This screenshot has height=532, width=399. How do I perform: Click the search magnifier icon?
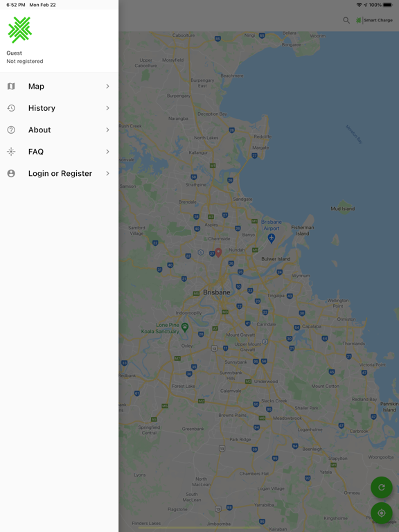(x=346, y=20)
